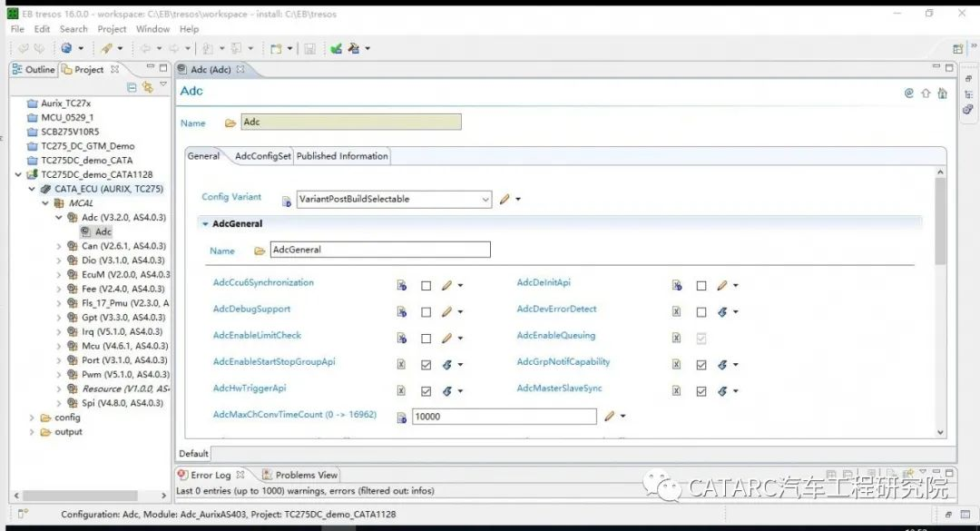The height and width of the screenshot is (531, 980).
Task: Click the globe icon in the toolbar
Action: click(66, 48)
